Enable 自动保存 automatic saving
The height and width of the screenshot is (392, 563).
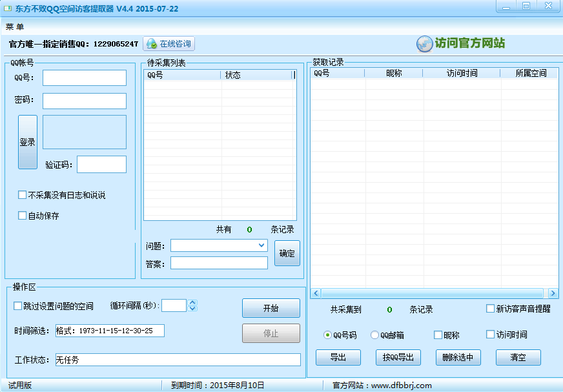[x=23, y=215]
